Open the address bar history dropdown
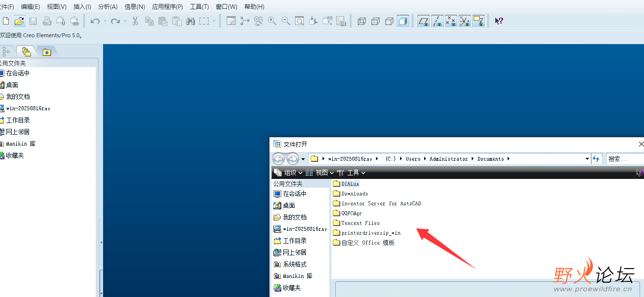The width and height of the screenshot is (644, 297). coord(587,159)
